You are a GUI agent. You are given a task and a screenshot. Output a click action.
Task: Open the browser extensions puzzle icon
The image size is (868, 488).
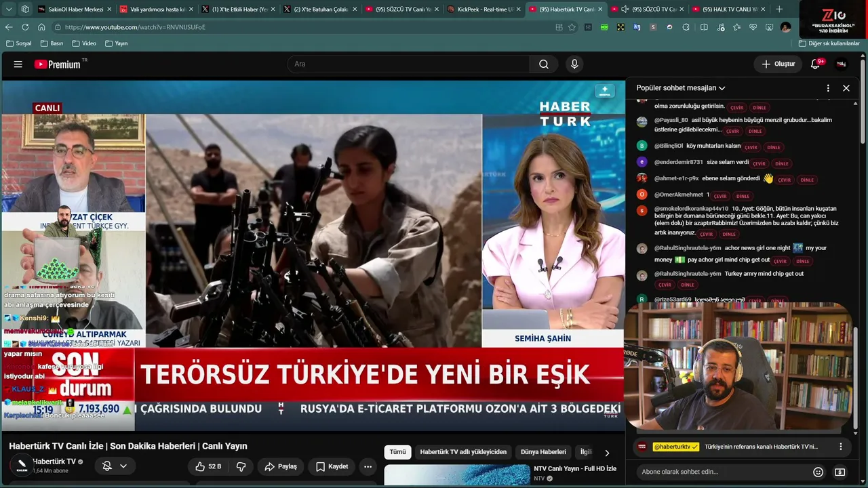[x=686, y=27]
